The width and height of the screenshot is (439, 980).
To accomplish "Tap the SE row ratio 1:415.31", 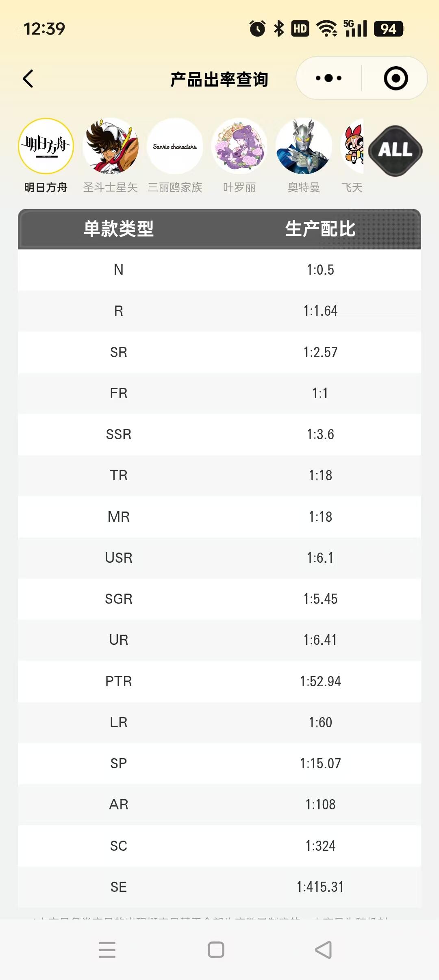I will 320,887.
